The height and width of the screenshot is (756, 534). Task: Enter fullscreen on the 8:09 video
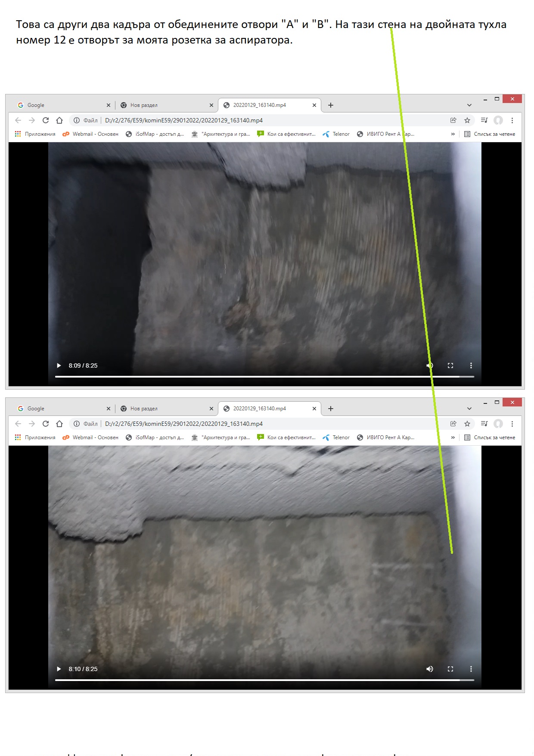(x=450, y=366)
